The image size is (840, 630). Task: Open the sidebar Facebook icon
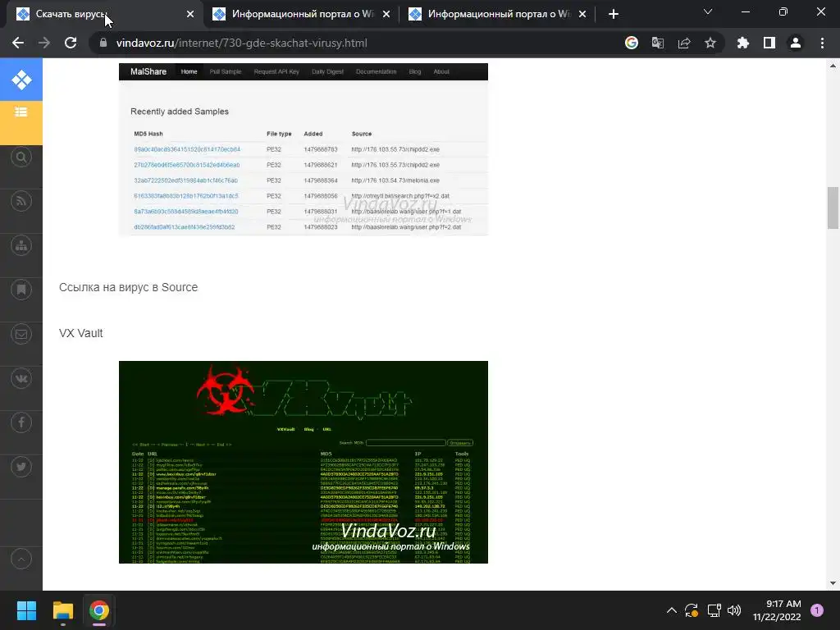tap(21, 422)
